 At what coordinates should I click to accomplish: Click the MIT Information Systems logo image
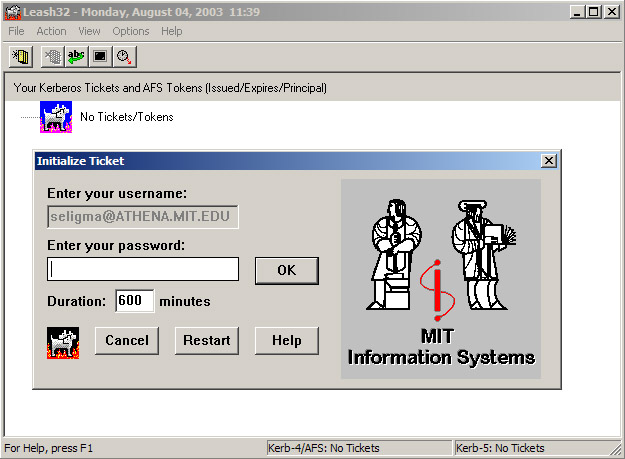pos(440,279)
